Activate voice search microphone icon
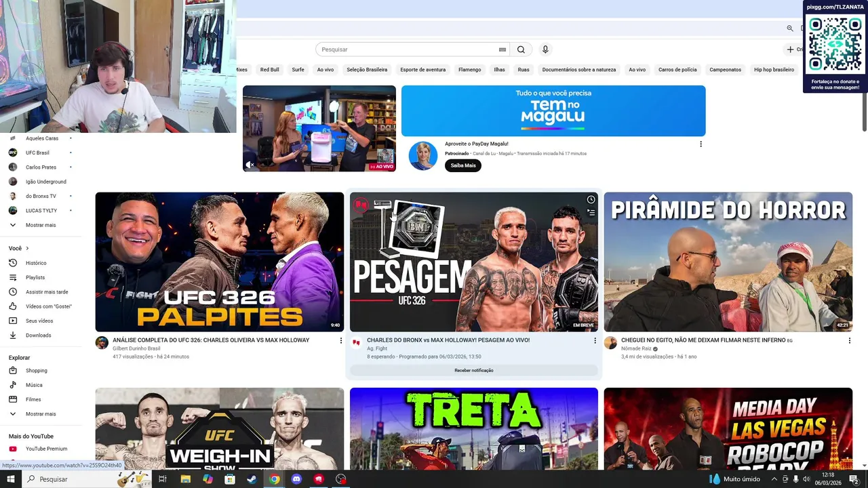 point(545,49)
